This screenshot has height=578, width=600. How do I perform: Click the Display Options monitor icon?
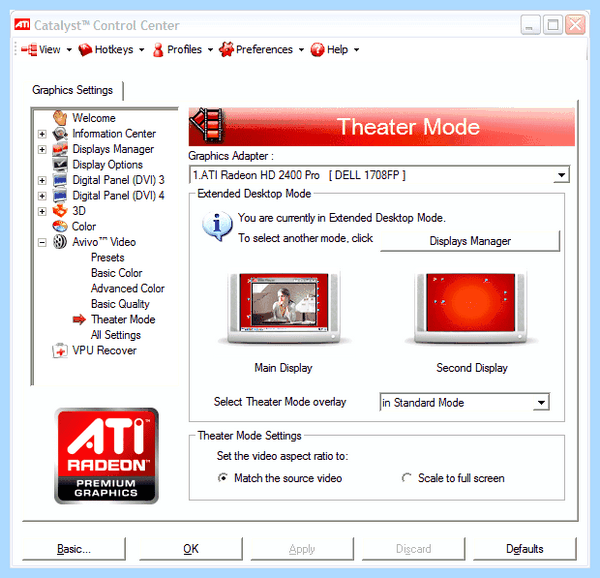60,164
